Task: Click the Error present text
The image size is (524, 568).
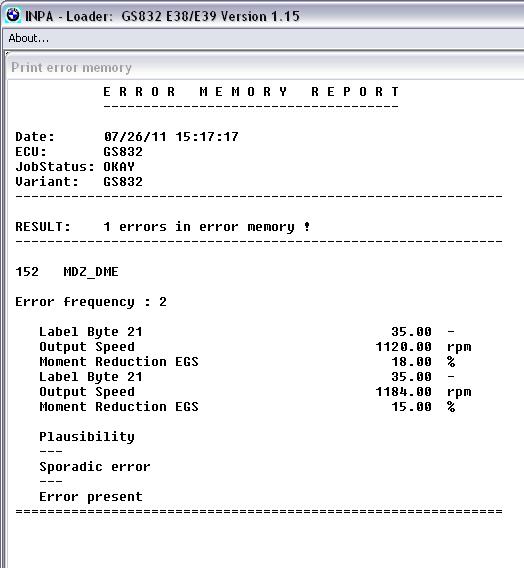Action: (91, 497)
